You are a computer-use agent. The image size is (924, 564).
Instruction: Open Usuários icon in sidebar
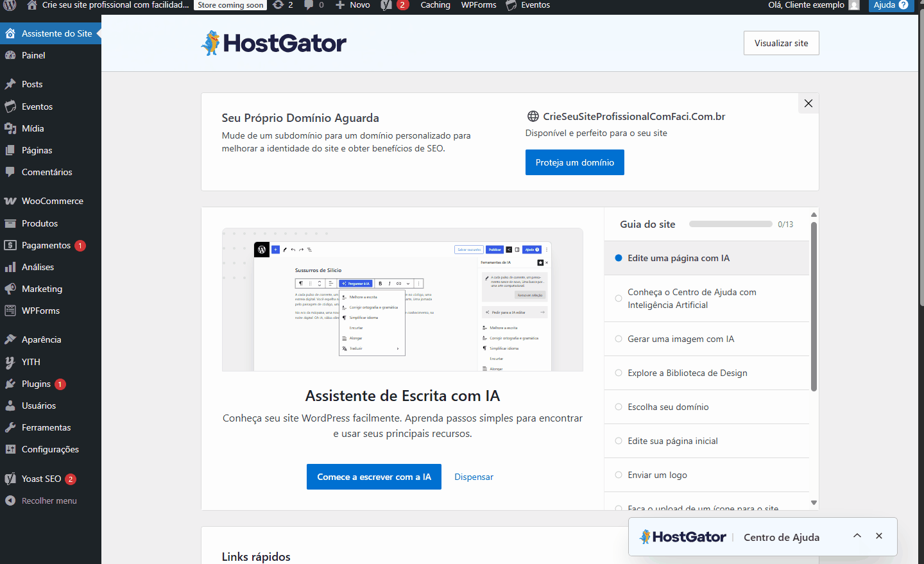[10, 406]
